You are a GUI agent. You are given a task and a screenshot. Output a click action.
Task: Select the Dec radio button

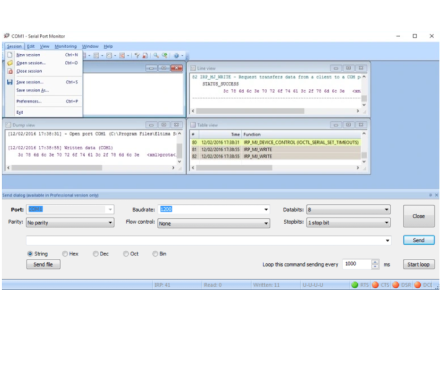96,254
